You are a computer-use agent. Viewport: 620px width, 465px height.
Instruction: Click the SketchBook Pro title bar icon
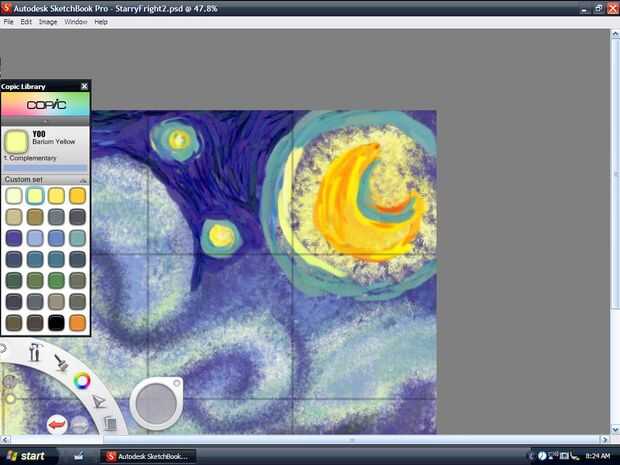(x=6, y=8)
